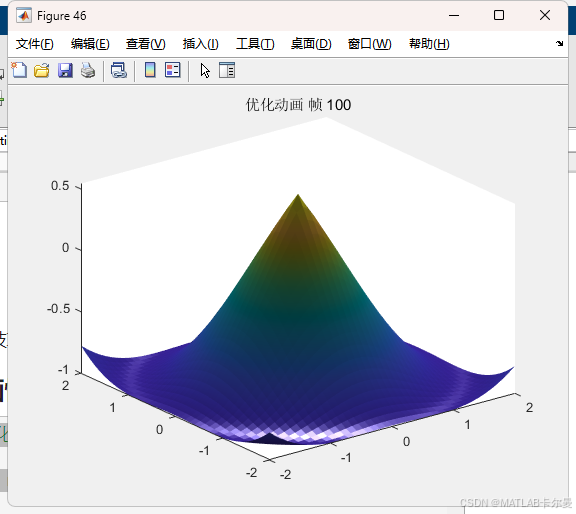Open the 帮助(H) menu
Viewport: 576px width, 514px height.
(x=429, y=44)
